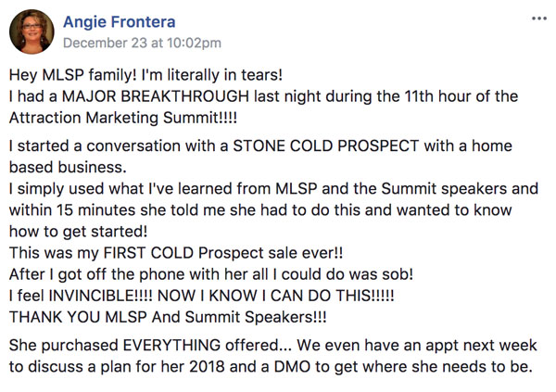Click the 'Hey MLSP family!' opening line

[x=145, y=75]
